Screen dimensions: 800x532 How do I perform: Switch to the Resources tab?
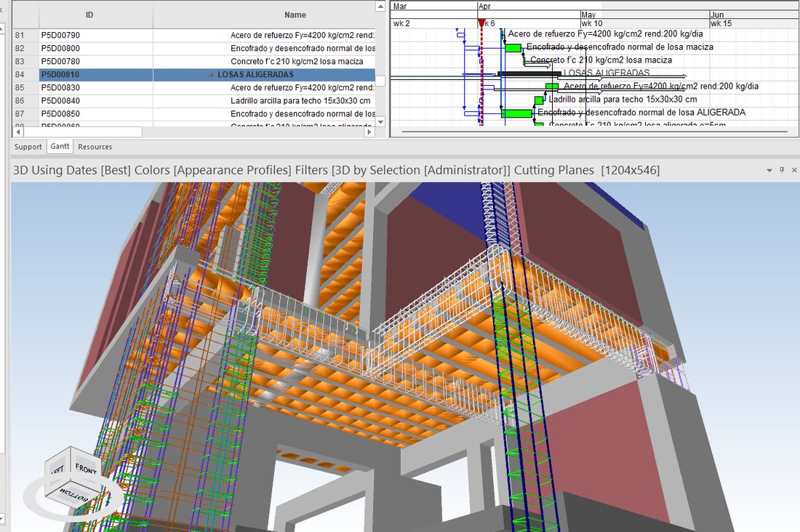pyautogui.click(x=95, y=147)
